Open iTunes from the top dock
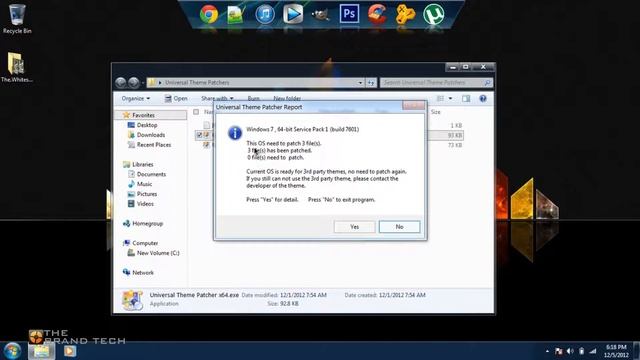 [x=264, y=14]
